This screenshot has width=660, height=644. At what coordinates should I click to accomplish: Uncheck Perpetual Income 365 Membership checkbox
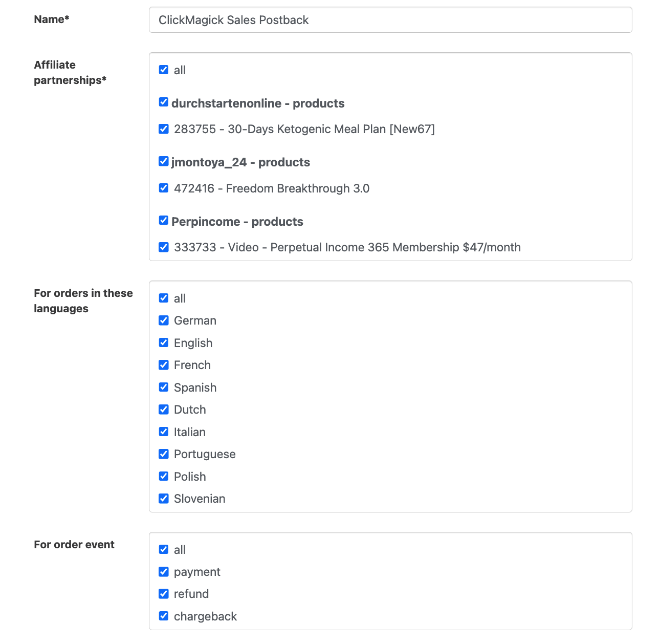[x=164, y=247]
